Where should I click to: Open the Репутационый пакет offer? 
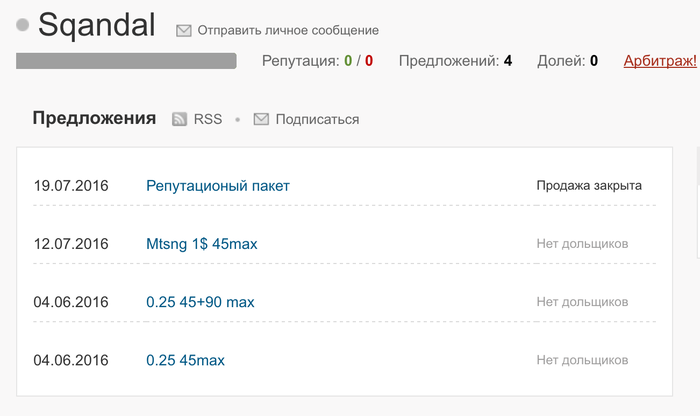point(218,185)
